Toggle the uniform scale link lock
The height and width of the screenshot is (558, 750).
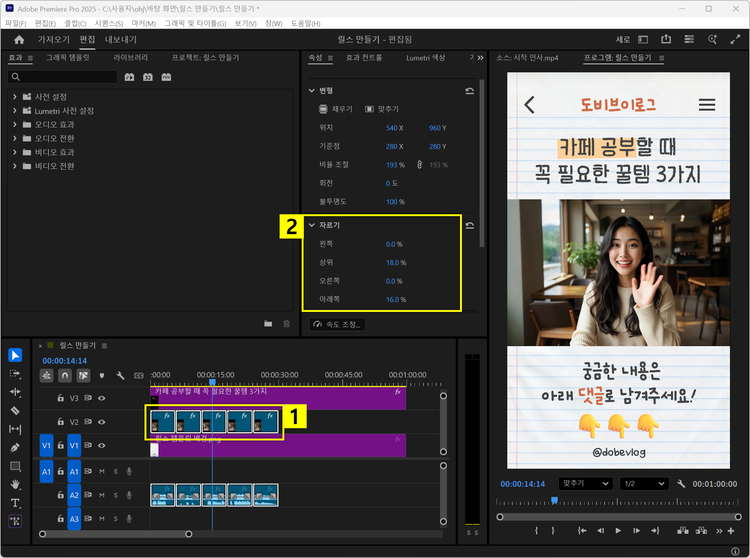click(x=419, y=165)
